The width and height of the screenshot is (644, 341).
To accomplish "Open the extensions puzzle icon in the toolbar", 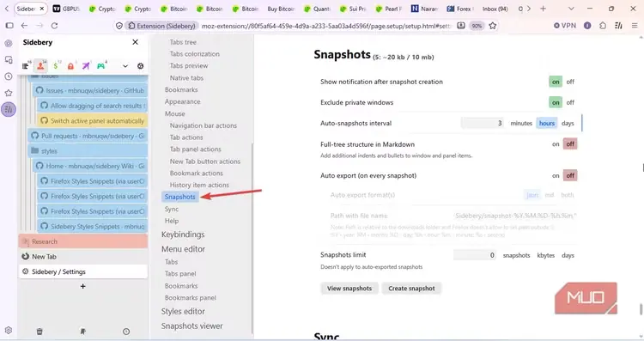I will 603,26.
